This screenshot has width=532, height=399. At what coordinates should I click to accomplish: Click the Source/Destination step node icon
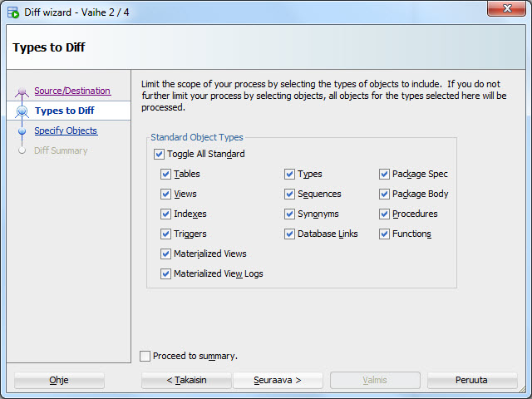click(x=22, y=91)
